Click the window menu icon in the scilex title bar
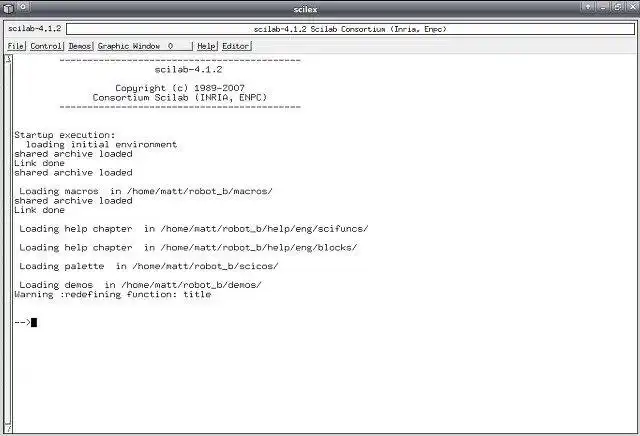The height and width of the screenshot is (436, 640). 9,8
